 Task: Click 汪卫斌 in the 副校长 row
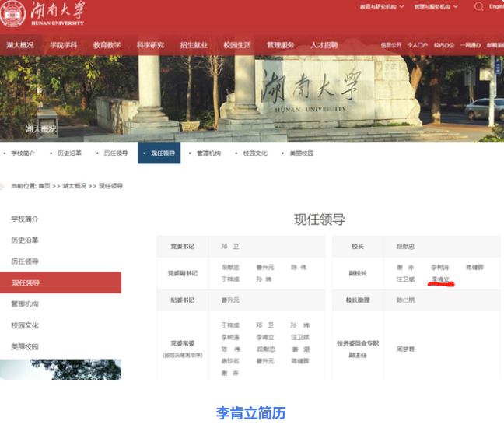[405, 279]
